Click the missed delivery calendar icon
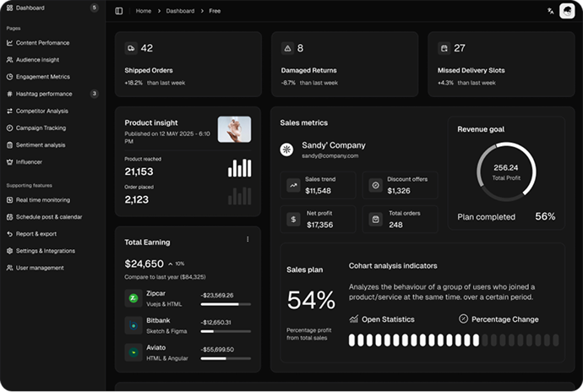The width and height of the screenshot is (583, 392). 444,48
